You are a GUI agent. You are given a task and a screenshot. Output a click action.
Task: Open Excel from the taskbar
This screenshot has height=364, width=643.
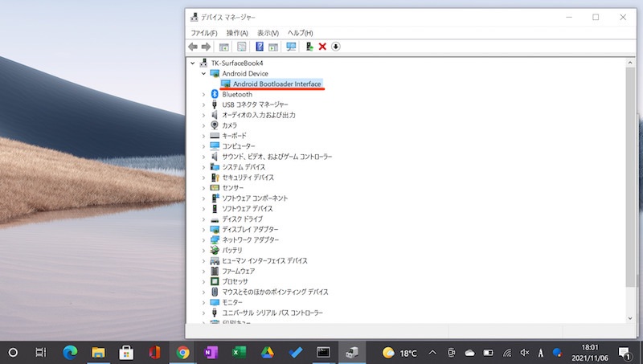[239, 352]
